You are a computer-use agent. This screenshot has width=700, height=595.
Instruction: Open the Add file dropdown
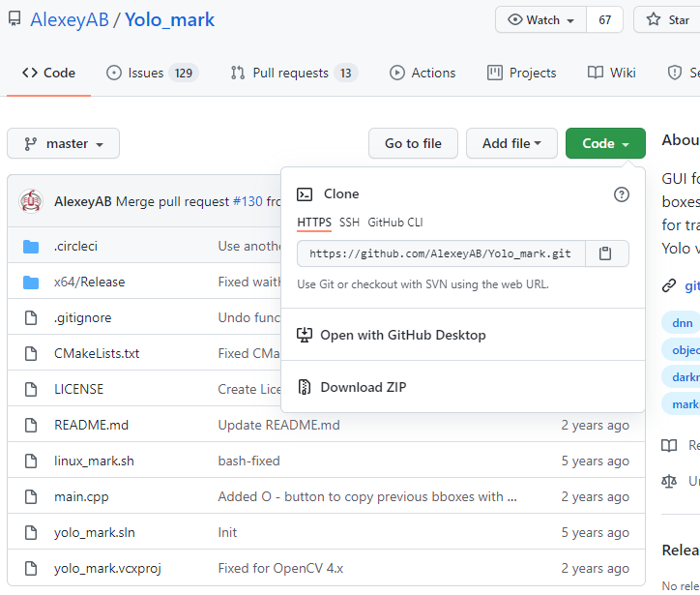[512, 143]
